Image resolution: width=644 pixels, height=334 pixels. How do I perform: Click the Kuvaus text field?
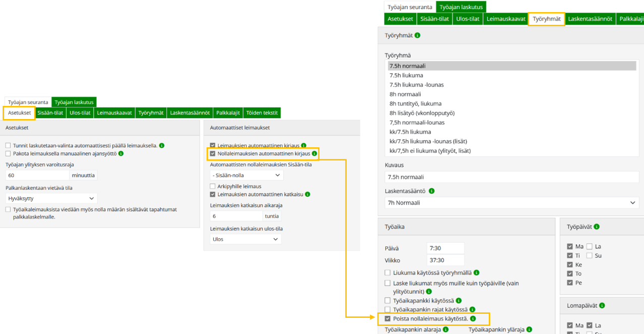click(x=511, y=177)
